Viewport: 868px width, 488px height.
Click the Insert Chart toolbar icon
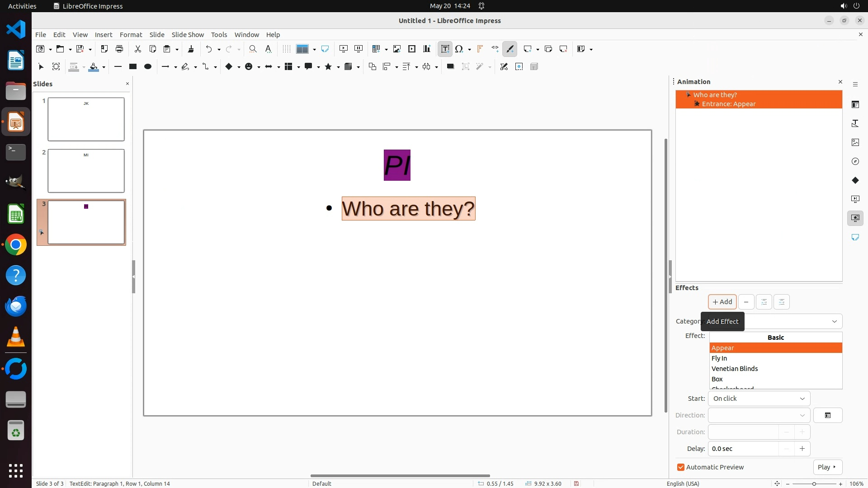[x=427, y=49]
